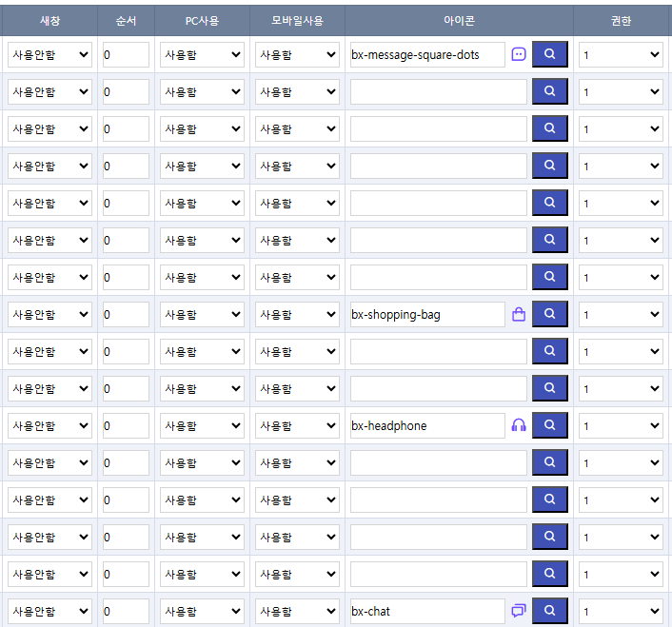Viewport: 672px width, 627px height.
Task: Click the 순서 column header
Action: (x=126, y=20)
